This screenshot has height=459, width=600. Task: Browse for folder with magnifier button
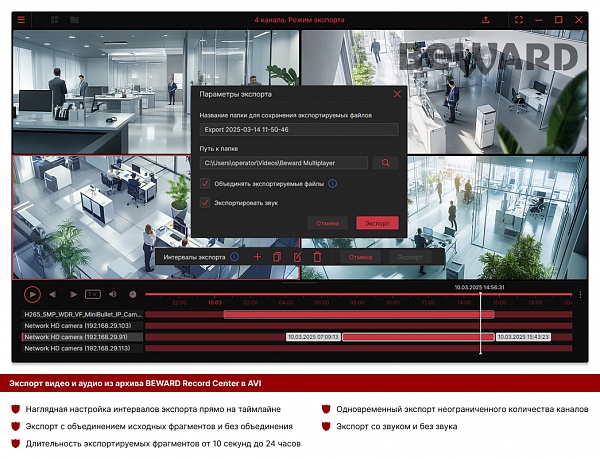point(385,163)
